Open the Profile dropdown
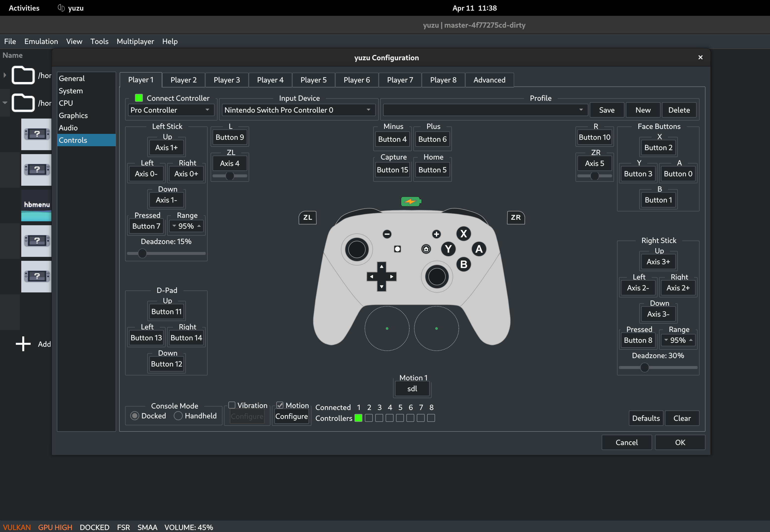770x532 pixels. [x=485, y=110]
